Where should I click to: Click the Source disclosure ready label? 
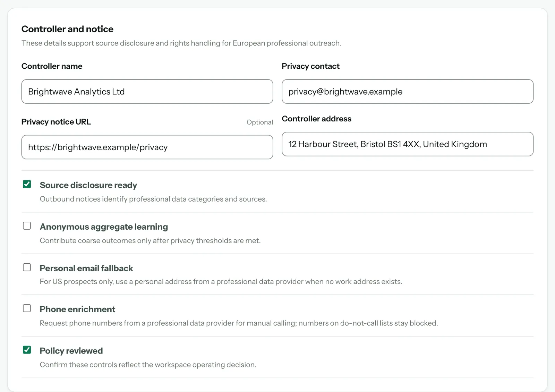[x=88, y=185]
